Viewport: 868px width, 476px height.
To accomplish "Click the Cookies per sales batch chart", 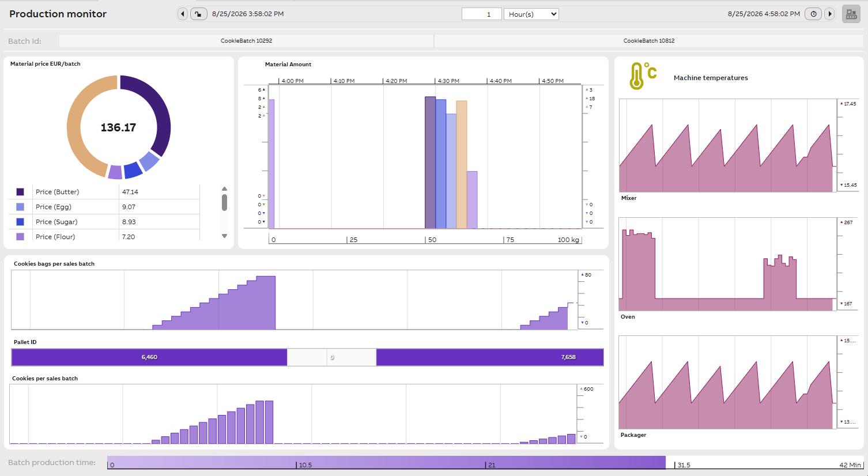I will (x=293, y=414).
